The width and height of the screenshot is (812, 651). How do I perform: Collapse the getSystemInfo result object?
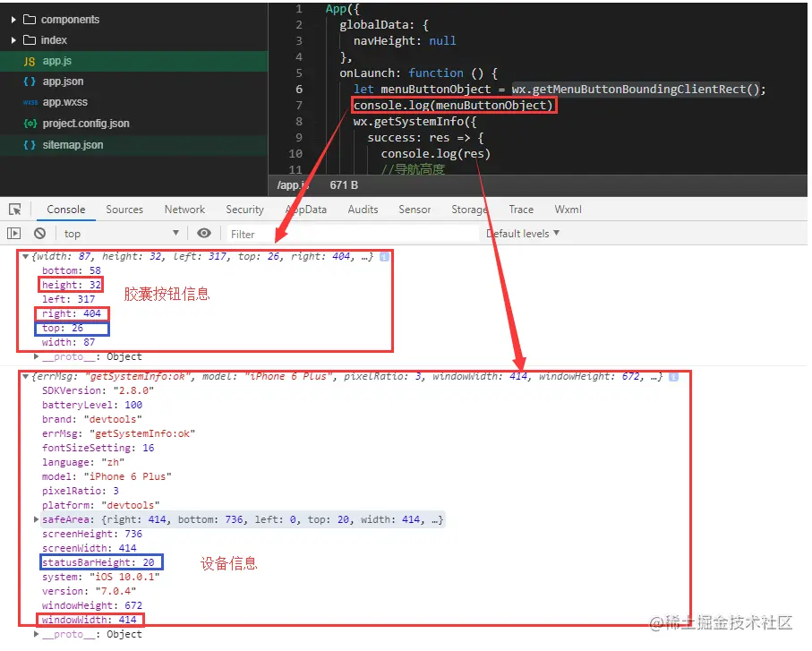point(25,376)
